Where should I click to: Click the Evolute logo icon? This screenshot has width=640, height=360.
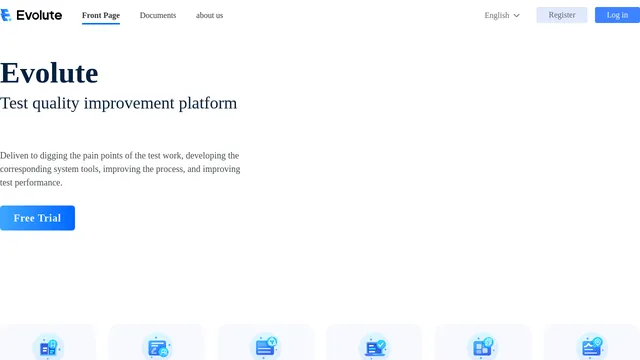(6, 15)
